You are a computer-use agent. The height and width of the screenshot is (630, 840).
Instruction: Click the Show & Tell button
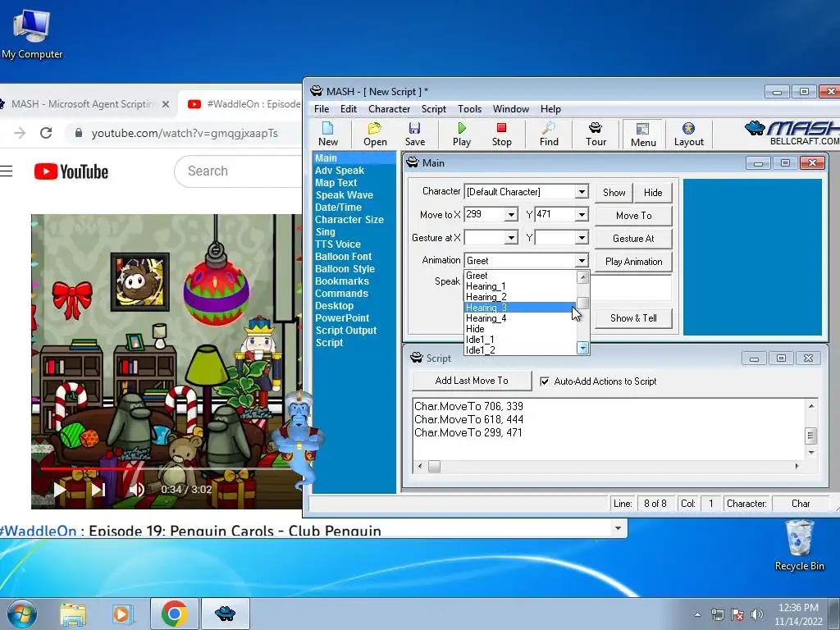pos(634,318)
